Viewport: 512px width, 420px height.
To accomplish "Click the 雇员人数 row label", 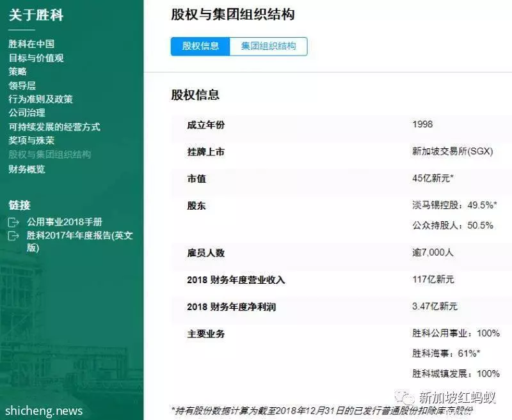I will pyautogui.click(x=205, y=253).
